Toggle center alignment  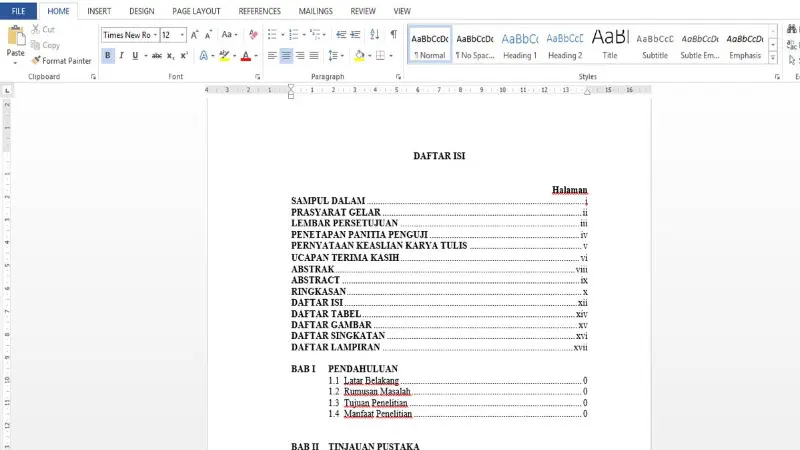click(286, 56)
